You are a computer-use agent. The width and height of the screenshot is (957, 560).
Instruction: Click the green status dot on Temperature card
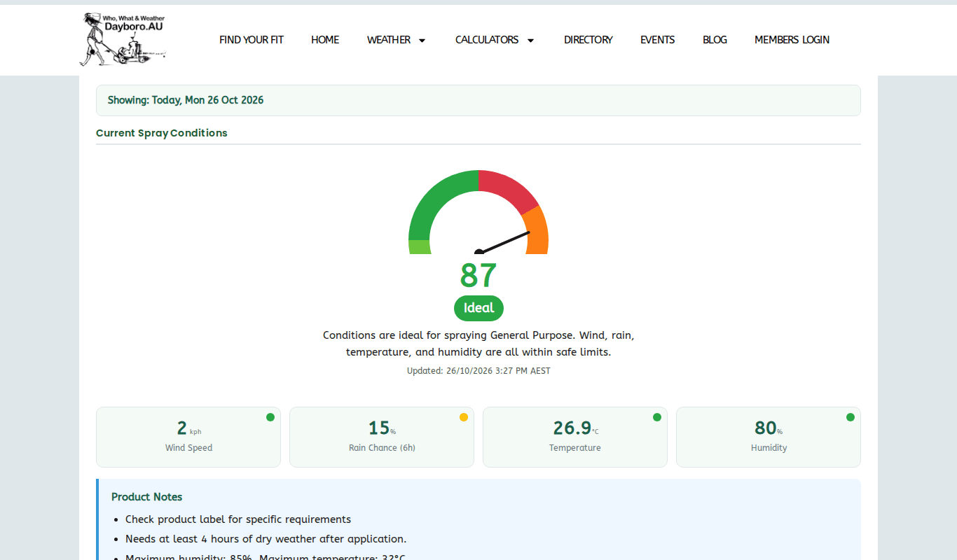click(x=657, y=417)
